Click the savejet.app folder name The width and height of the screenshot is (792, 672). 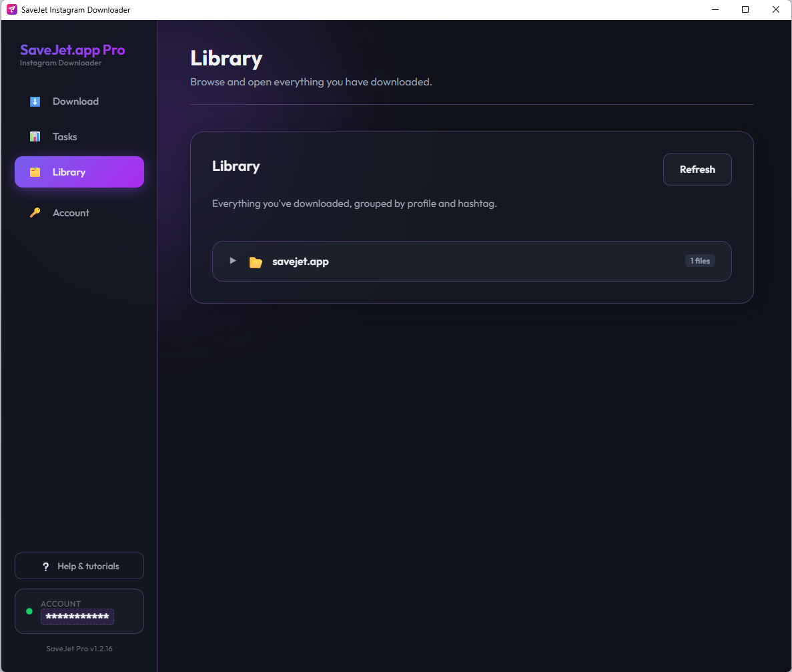click(300, 262)
